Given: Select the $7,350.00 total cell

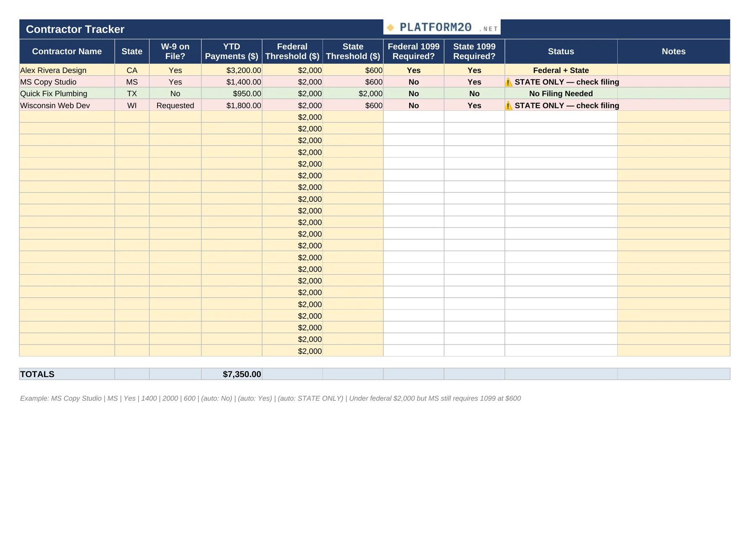Looking at the screenshot, I should [x=232, y=374].
